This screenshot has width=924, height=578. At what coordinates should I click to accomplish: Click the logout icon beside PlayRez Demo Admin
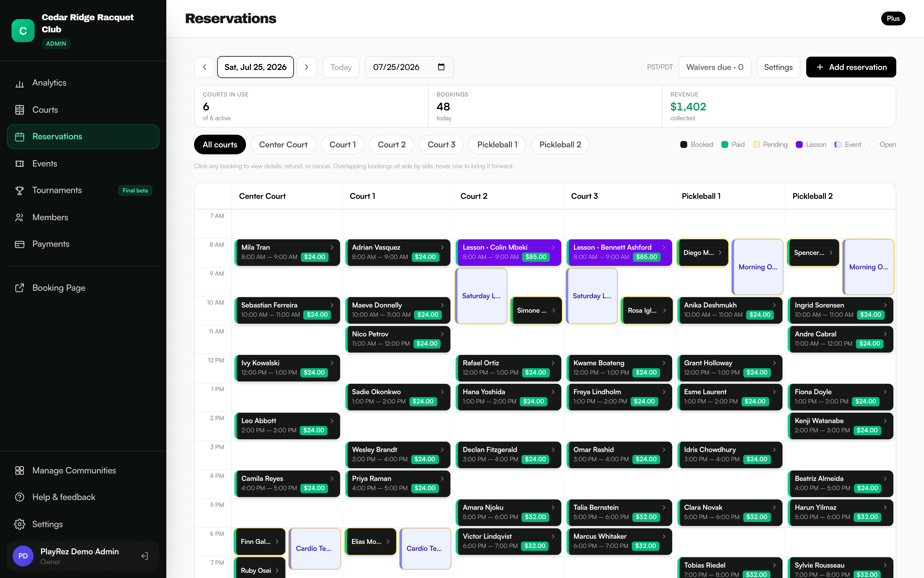coord(145,556)
